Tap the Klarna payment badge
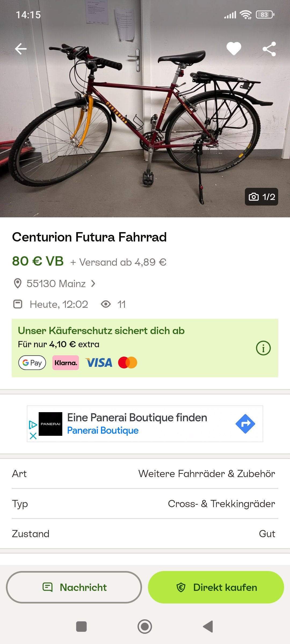The height and width of the screenshot is (644, 290). point(66,363)
